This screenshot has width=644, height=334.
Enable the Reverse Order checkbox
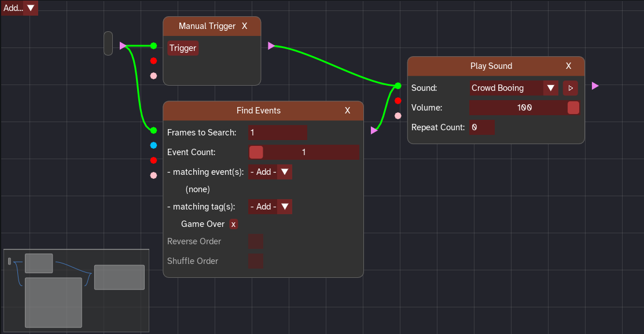pos(256,241)
